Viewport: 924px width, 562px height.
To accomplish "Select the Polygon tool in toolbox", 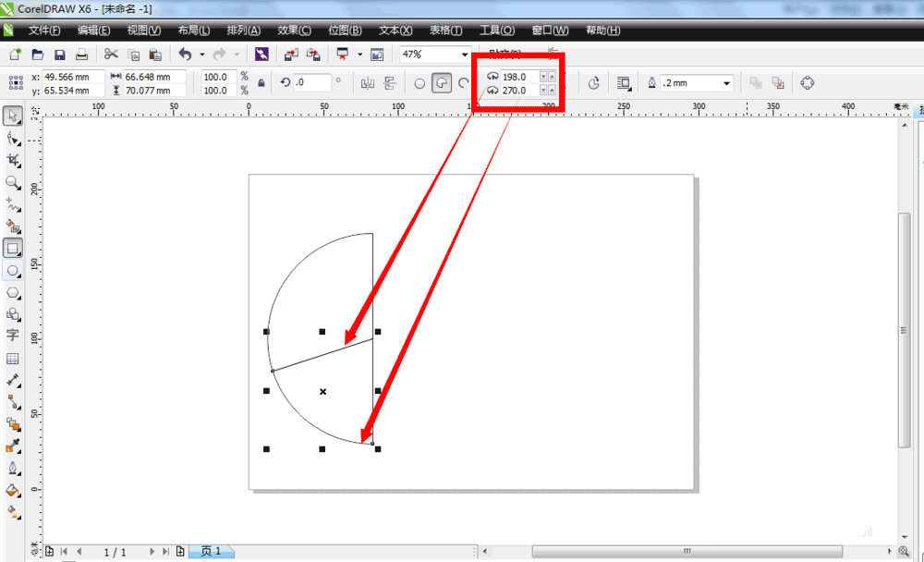I will pos(12,293).
